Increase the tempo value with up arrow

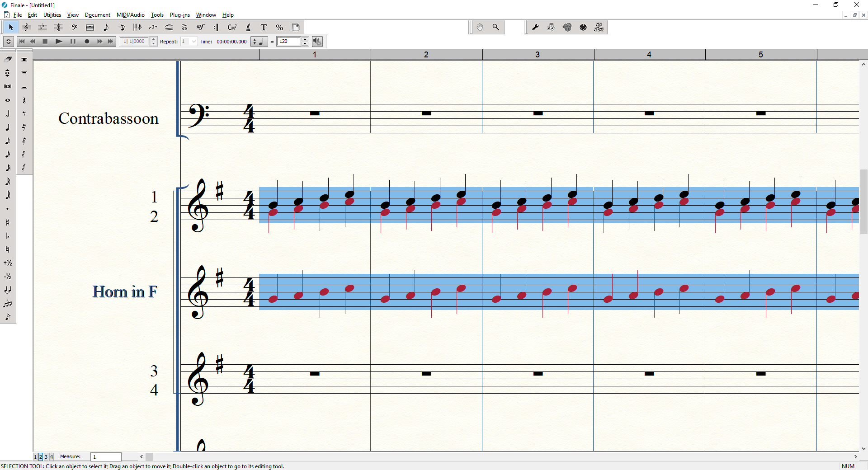(305, 39)
